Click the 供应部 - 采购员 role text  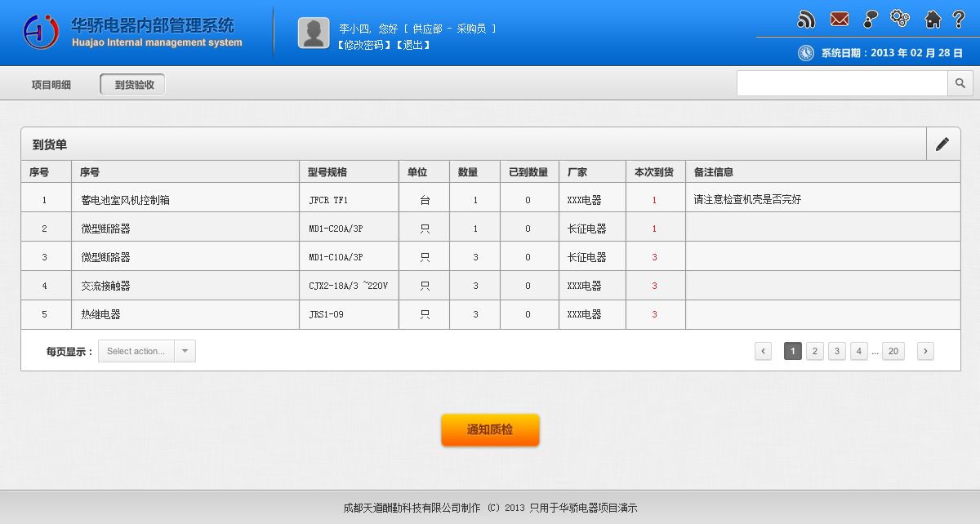(449, 29)
